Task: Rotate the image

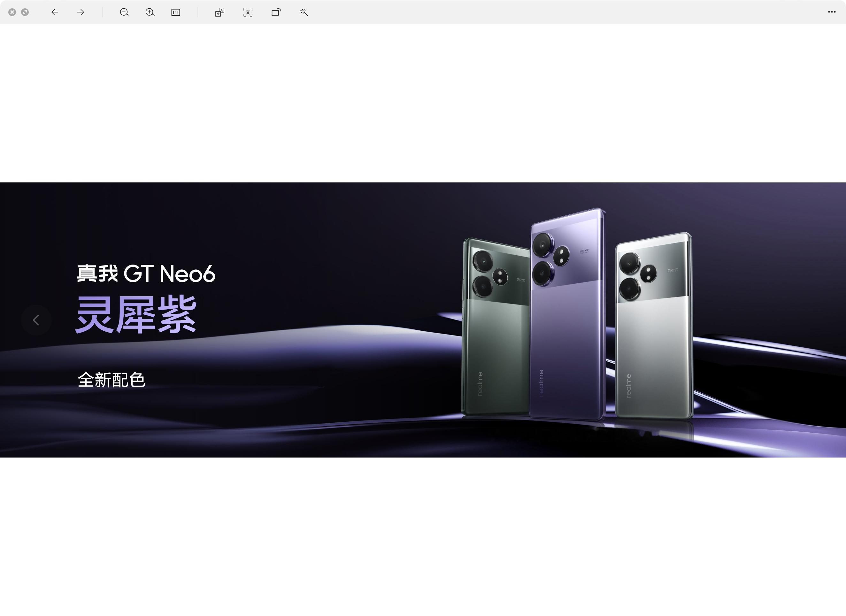Action: click(x=276, y=12)
